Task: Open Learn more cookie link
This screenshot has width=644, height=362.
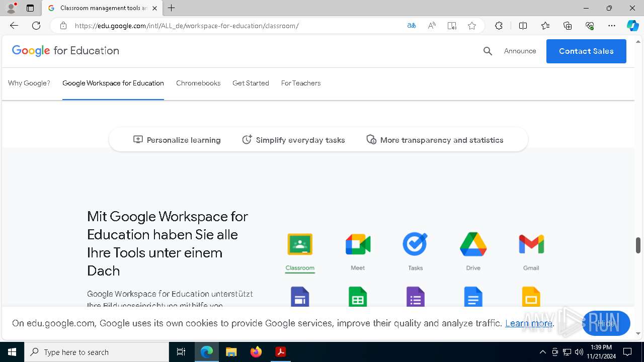Action: point(529,323)
